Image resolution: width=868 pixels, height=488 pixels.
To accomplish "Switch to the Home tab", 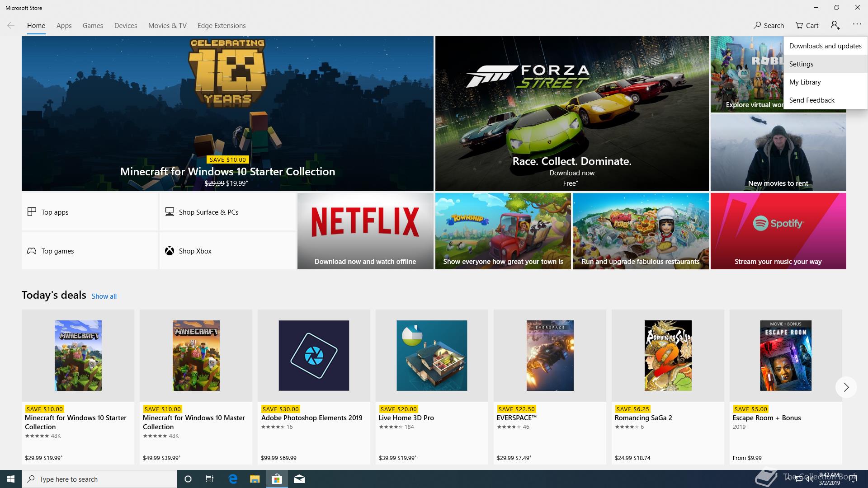I will [36, 26].
